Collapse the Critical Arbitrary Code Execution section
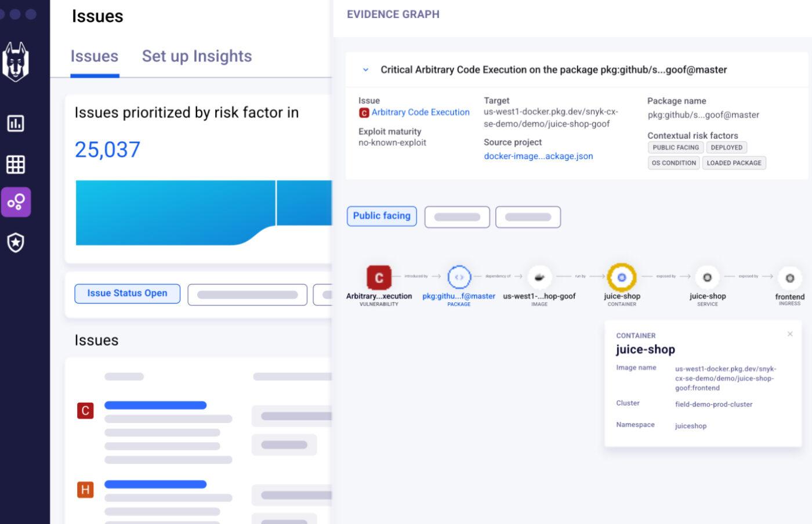Screen dimensions: 812x524 pos(365,70)
